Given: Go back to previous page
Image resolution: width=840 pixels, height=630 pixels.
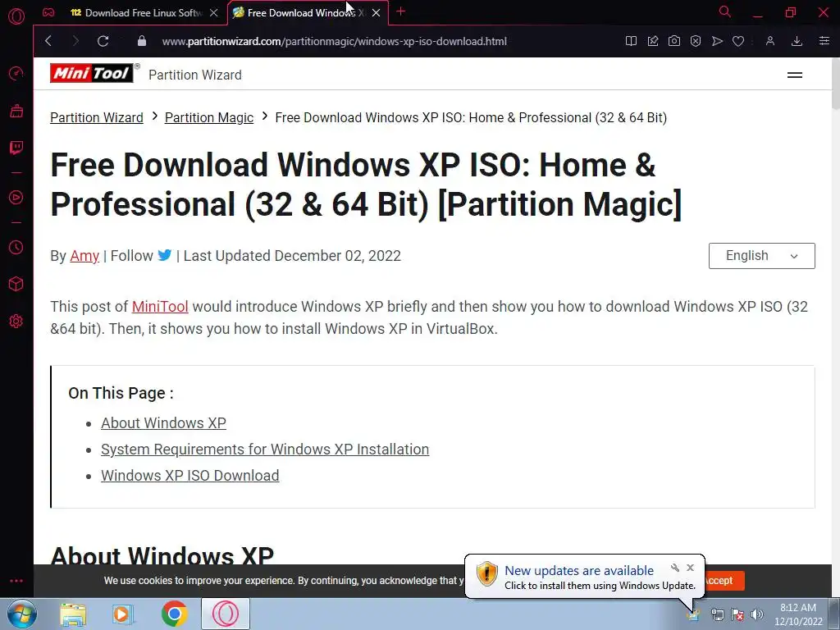Looking at the screenshot, I should coord(48,41).
